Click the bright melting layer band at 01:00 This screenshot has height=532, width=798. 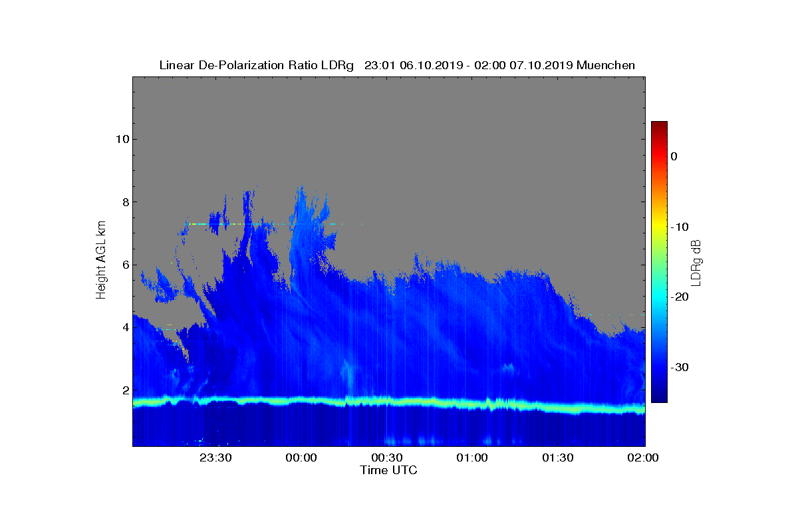pyautogui.click(x=473, y=404)
